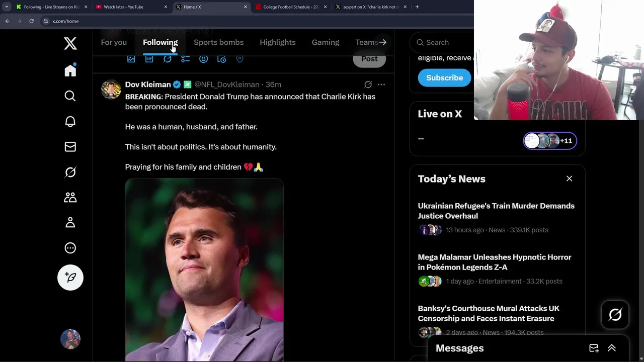Screen dimensions: 644x362
Task: Click the site info icon in address bar
Action: tap(45, 21)
